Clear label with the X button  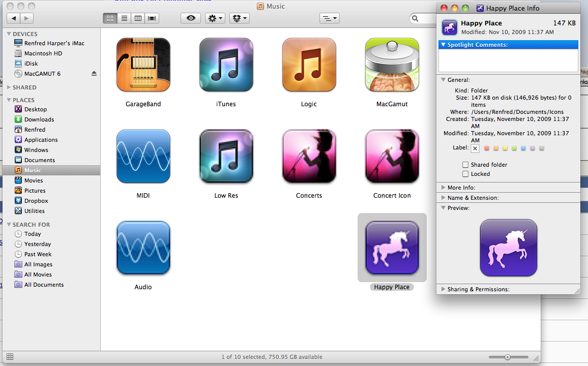click(475, 148)
